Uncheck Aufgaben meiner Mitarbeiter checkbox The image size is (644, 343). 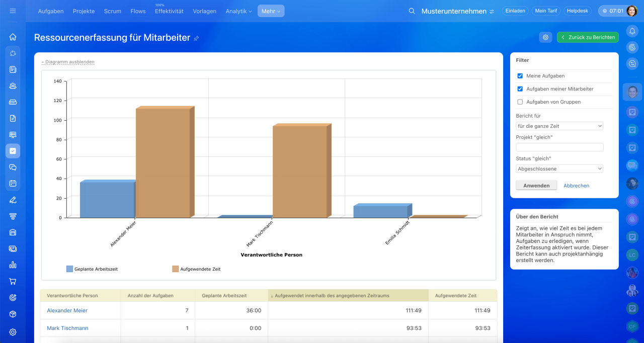(x=520, y=89)
